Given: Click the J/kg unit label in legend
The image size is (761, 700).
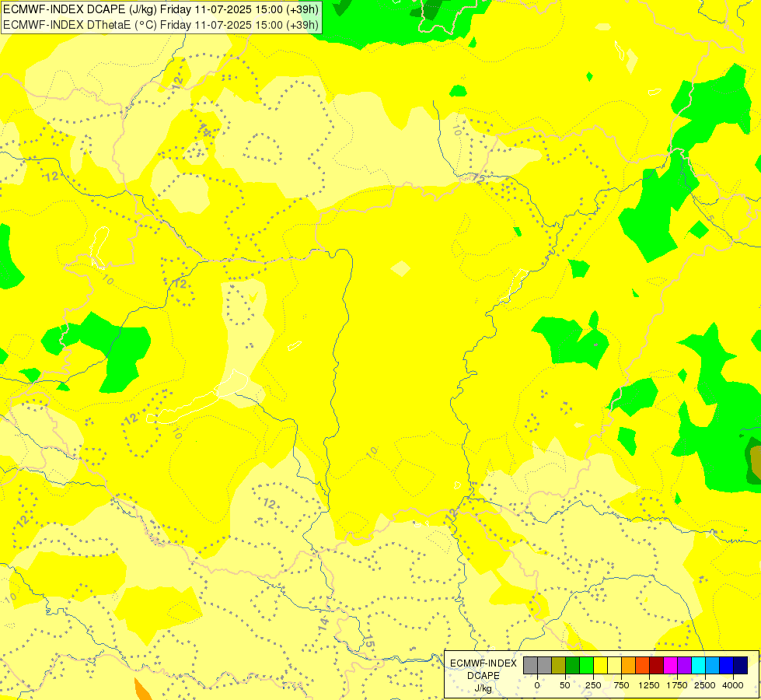Looking at the screenshot, I should pos(483,689).
